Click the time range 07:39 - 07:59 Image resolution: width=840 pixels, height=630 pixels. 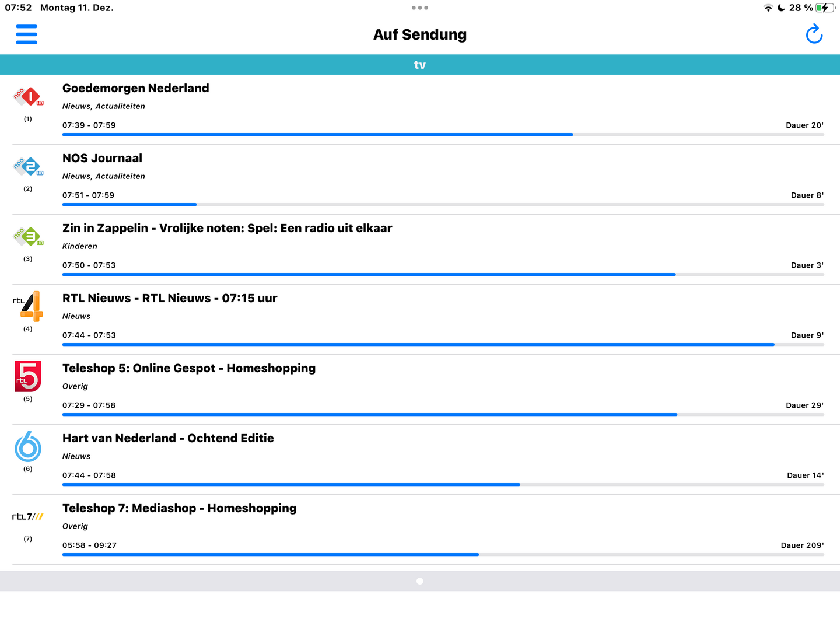(89, 125)
